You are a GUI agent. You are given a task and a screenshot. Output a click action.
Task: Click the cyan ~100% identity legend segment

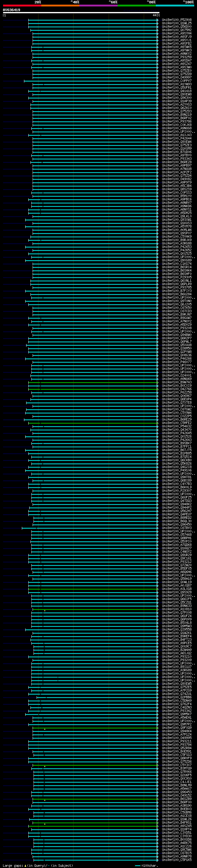pos(175,6)
